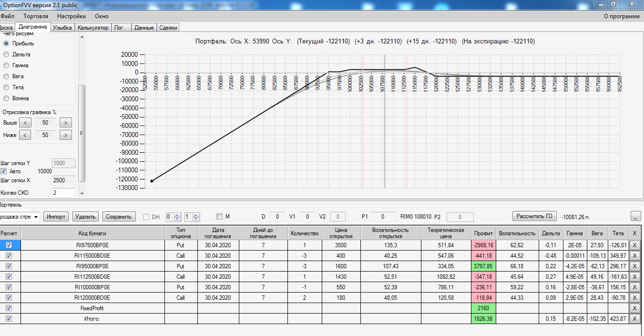Screen dimensions: 644x336
Task: Select the Дельта radio button
Action: click(6, 54)
